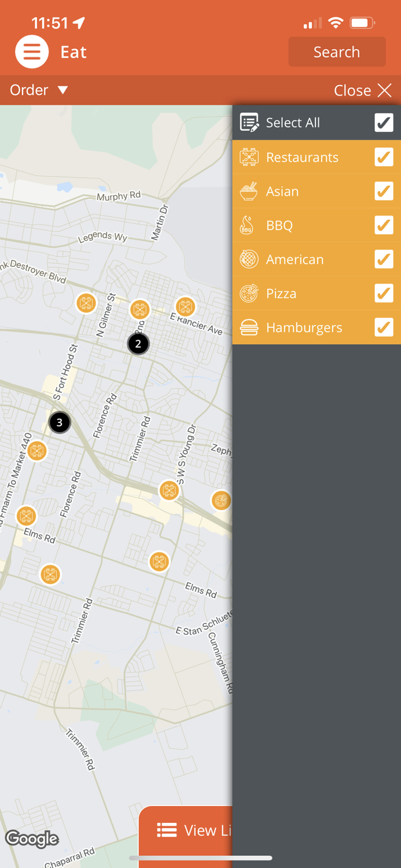Uncheck the BBQ checkbox

pyautogui.click(x=384, y=225)
